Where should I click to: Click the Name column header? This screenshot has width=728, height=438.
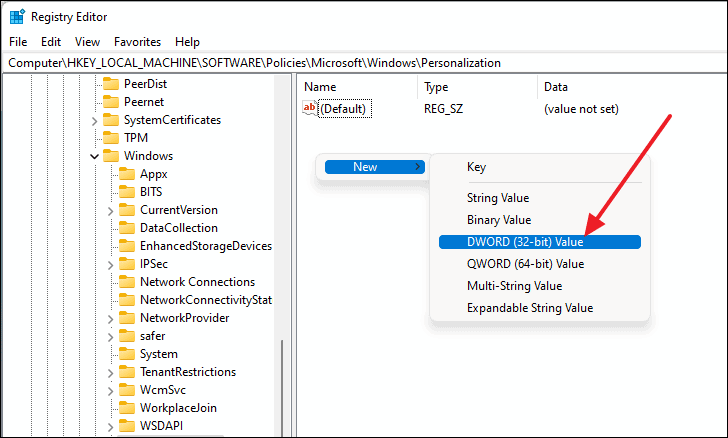click(358, 87)
